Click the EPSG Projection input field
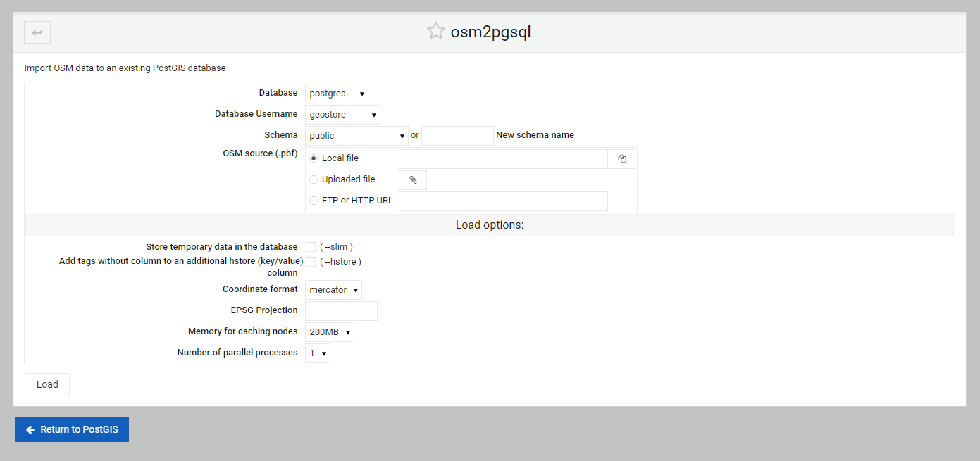980x461 pixels. pyautogui.click(x=341, y=311)
